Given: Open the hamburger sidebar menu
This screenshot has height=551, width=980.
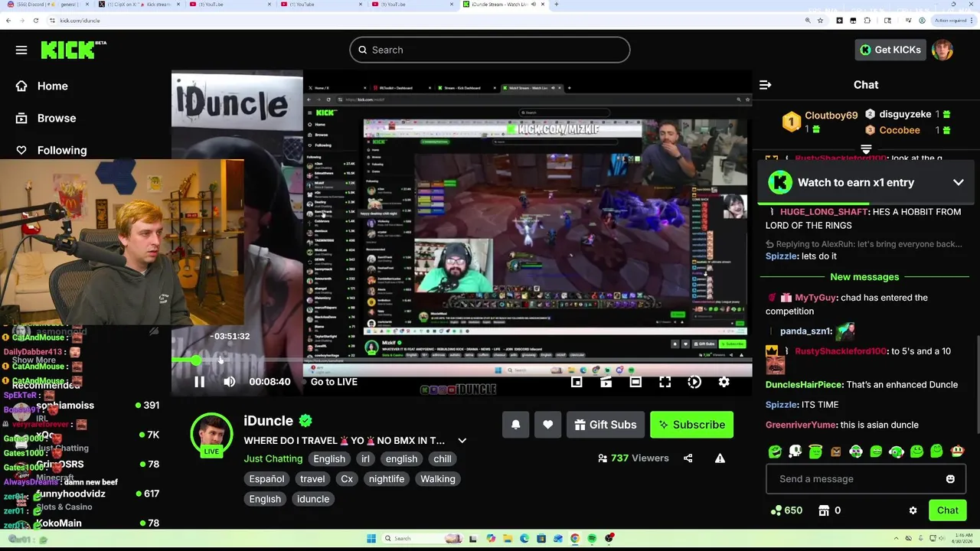Looking at the screenshot, I should click(21, 50).
